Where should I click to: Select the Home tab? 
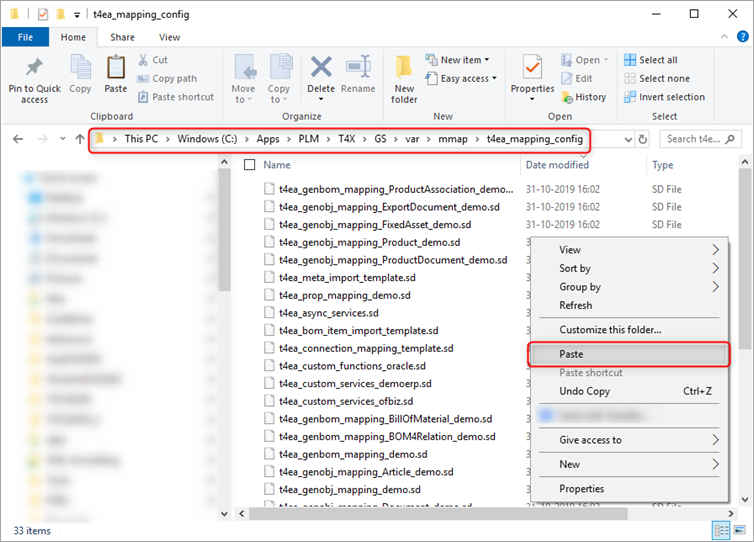(x=73, y=37)
